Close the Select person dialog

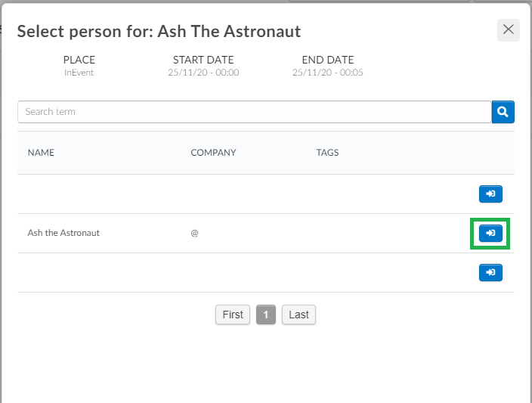click(x=509, y=30)
